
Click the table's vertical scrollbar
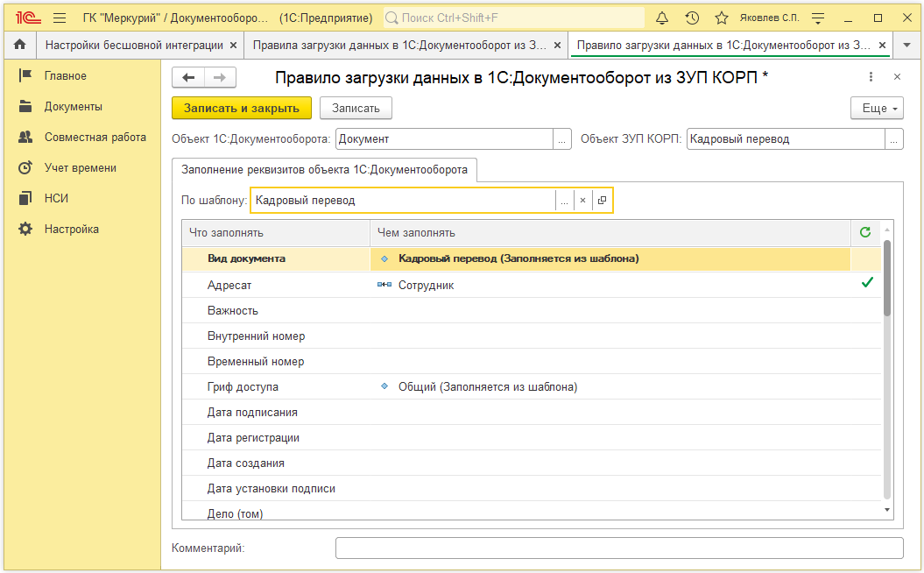click(x=886, y=280)
